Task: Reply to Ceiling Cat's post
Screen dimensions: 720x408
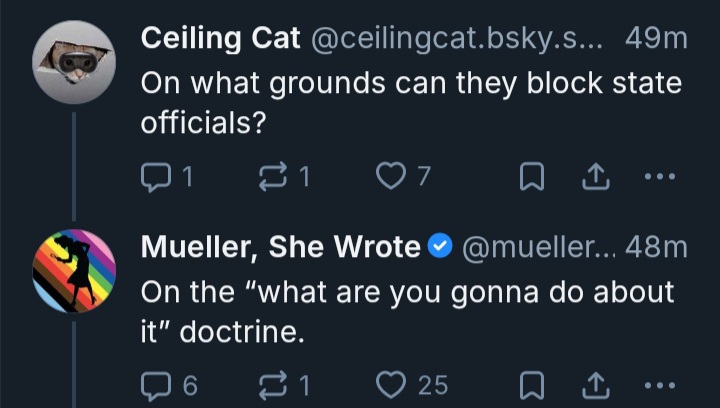Action: 157,178
